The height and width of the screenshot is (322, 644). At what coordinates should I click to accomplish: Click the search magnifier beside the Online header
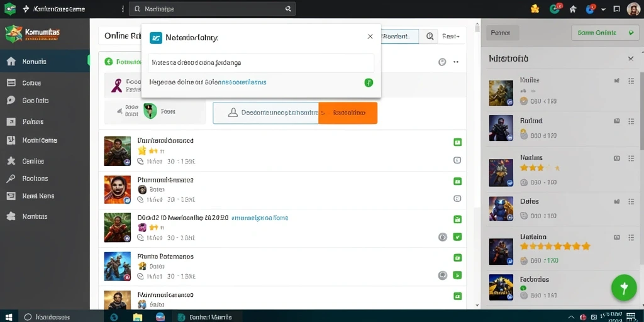point(430,36)
